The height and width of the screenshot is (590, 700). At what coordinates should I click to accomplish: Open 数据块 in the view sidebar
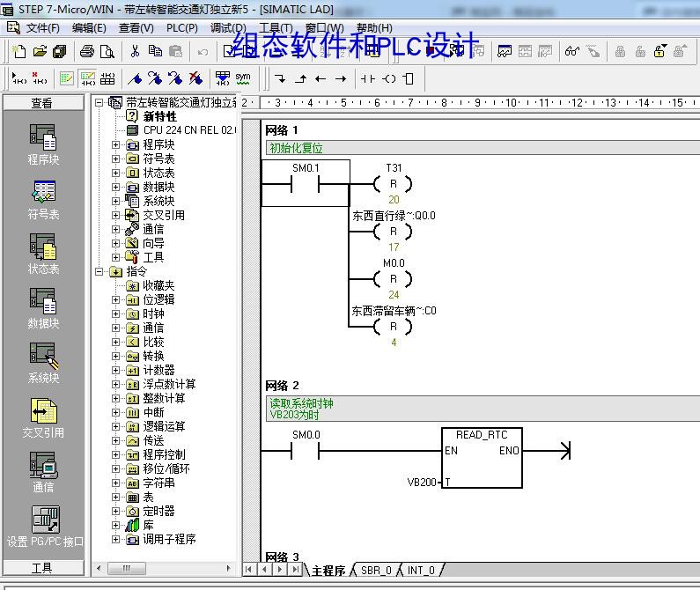point(43,308)
